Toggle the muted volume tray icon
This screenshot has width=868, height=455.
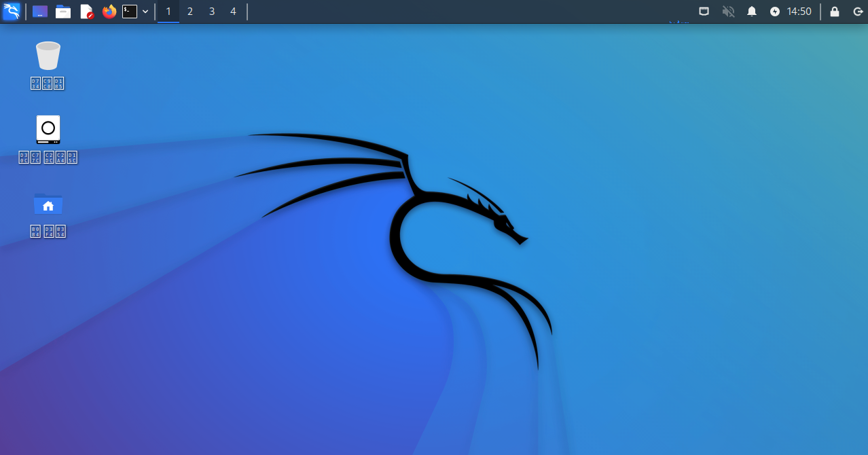tap(728, 12)
